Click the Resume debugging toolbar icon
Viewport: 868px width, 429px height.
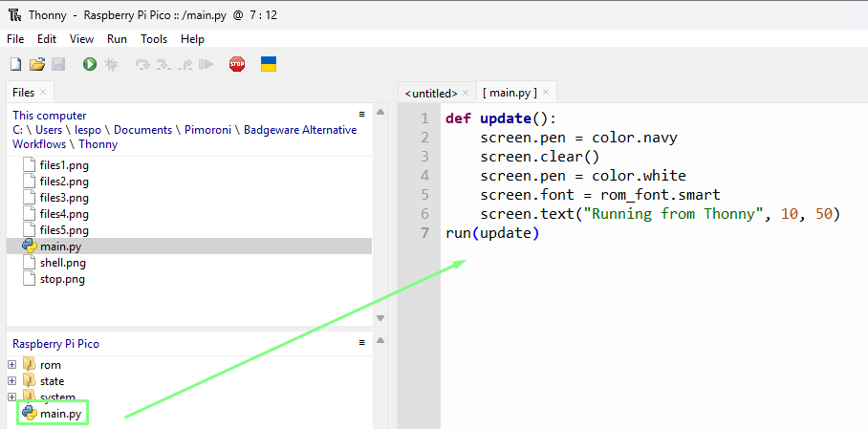tap(206, 64)
